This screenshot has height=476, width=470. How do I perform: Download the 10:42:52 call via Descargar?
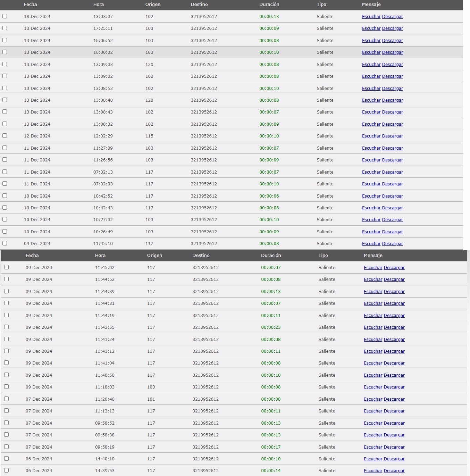pyautogui.click(x=392, y=196)
